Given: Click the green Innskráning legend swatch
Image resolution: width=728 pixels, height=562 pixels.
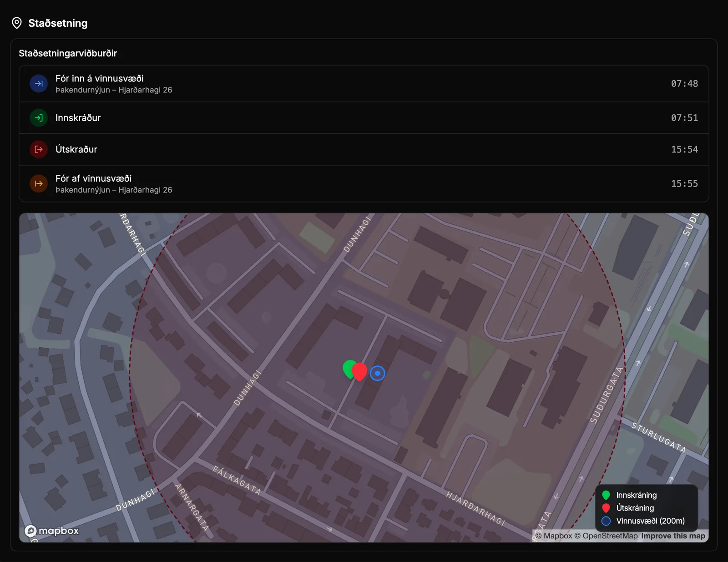Looking at the screenshot, I should [x=606, y=495].
